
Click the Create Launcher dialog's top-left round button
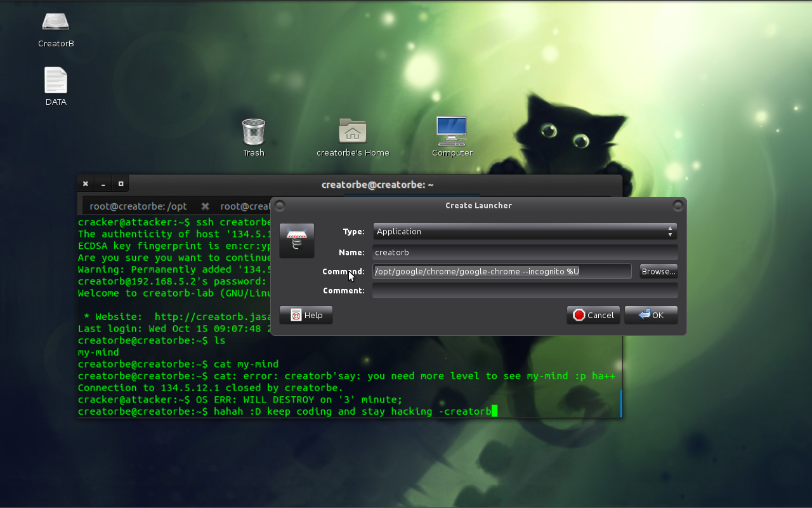click(280, 206)
